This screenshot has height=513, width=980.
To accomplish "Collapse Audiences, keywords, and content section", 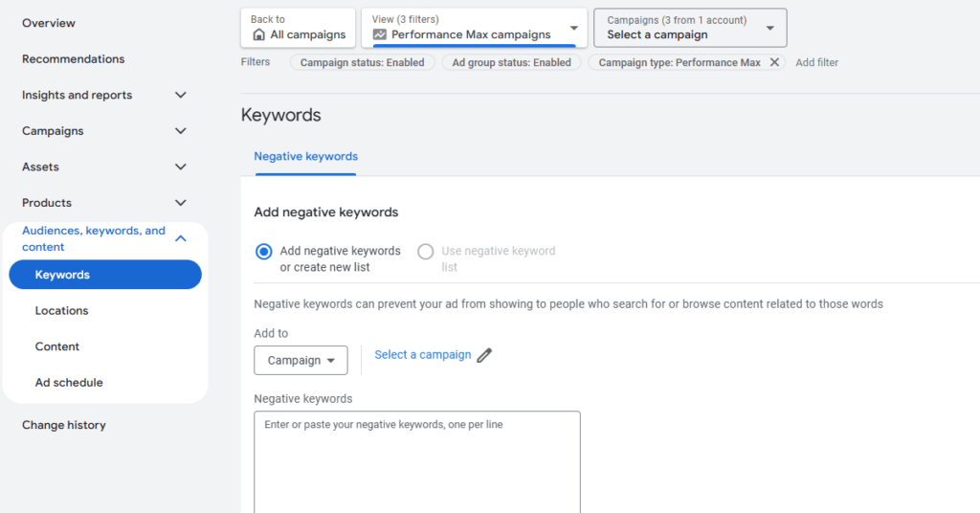I will pyautogui.click(x=181, y=238).
